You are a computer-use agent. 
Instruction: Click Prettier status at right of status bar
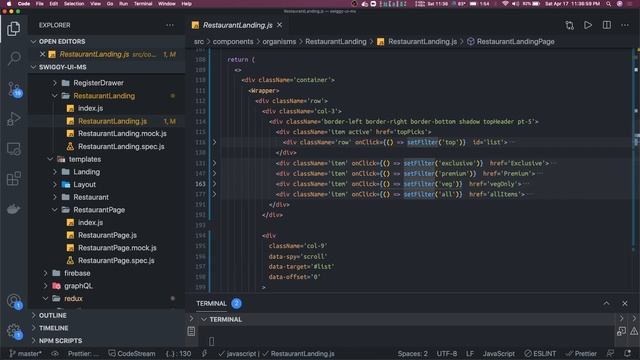(581, 353)
